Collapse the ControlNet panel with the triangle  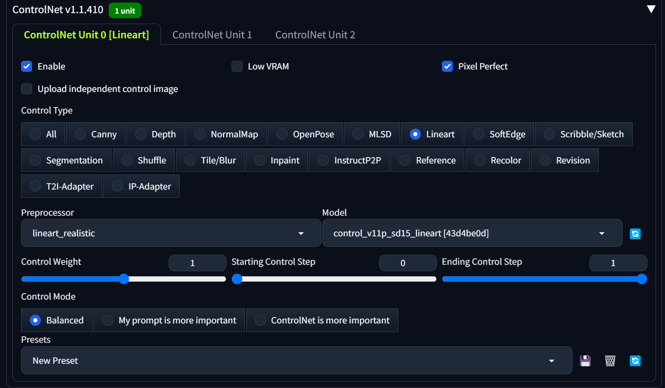click(651, 9)
